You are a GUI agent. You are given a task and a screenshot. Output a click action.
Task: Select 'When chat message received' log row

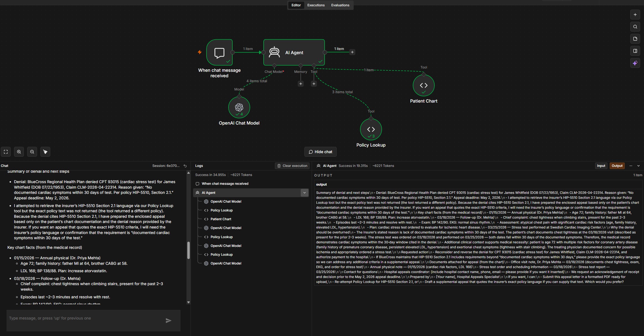tap(251, 184)
